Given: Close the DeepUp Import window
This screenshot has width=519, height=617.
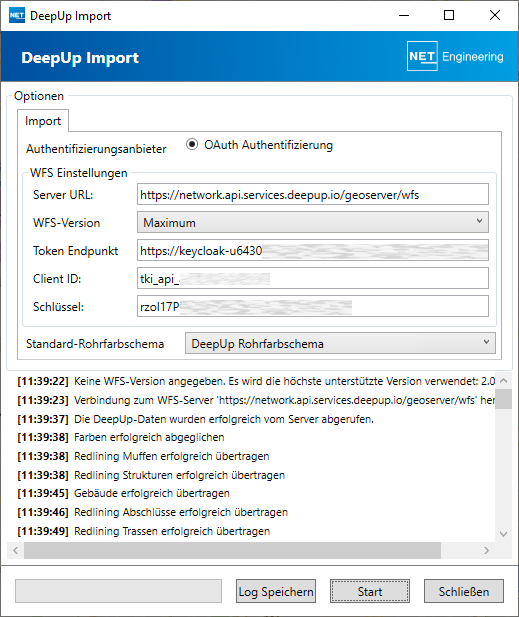Looking at the screenshot, I should [495, 15].
